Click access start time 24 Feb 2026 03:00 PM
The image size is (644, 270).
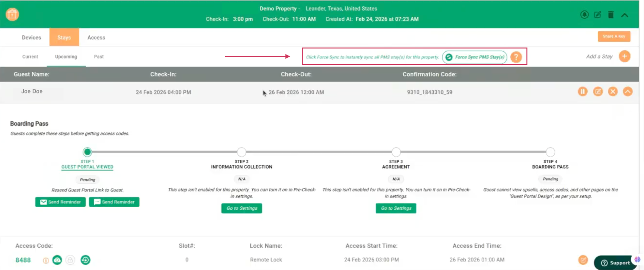371,260
